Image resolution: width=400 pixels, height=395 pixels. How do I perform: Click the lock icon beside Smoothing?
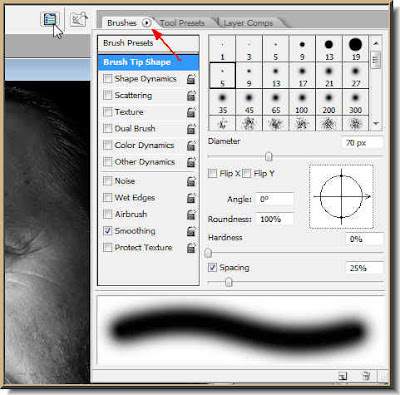(191, 231)
